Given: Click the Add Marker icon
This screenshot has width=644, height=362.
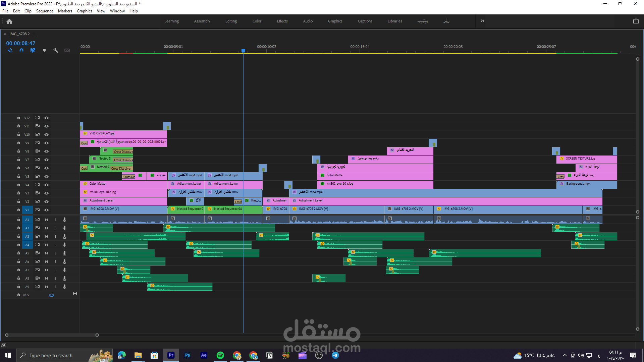Looking at the screenshot, I should tap(44, 50).
